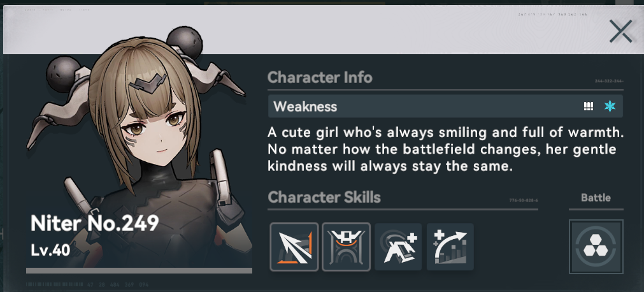
Task: Select the rising-arrow bar chart skill icon
Action: 450,247
